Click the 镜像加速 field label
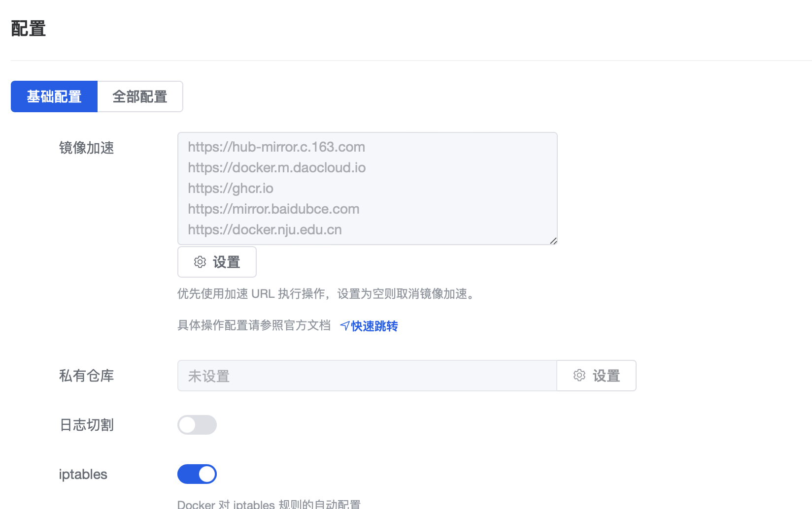The width and height of the screenshot is (812, 509). click(86, 148)
